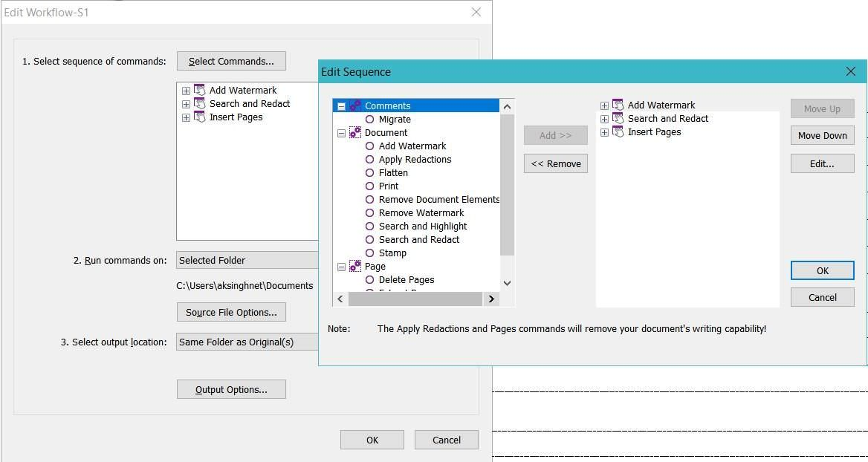Open the Select output location dropdown

(x=247, y=342)
